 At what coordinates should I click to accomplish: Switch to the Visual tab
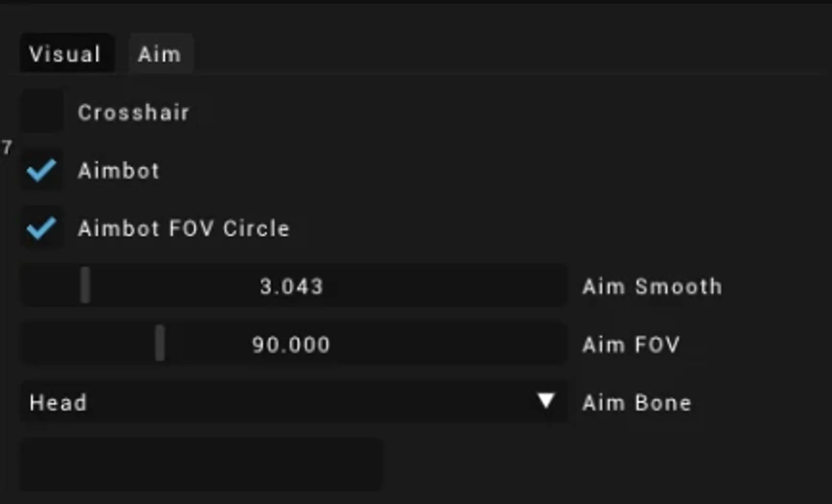(x=67, y=53)
